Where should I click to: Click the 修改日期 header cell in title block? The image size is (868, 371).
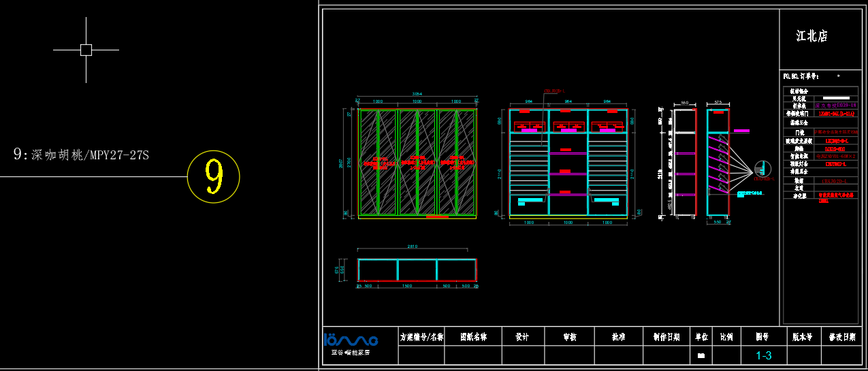tap(841, 336)
